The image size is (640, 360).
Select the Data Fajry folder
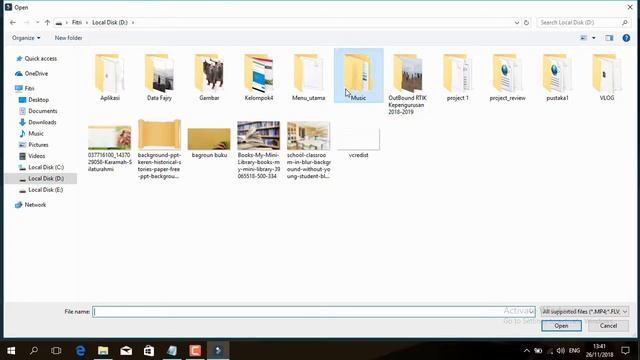[159, 78]
